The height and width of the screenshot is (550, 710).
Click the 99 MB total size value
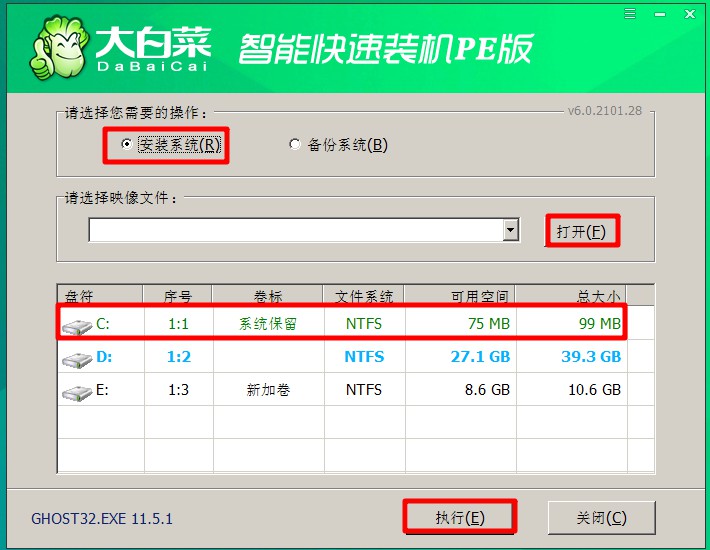[600, 324]
